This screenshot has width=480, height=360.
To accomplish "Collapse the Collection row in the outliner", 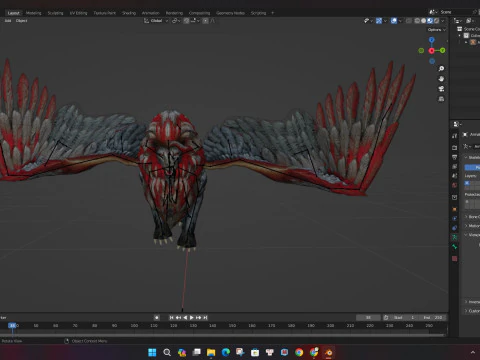I will pos(460,35).
